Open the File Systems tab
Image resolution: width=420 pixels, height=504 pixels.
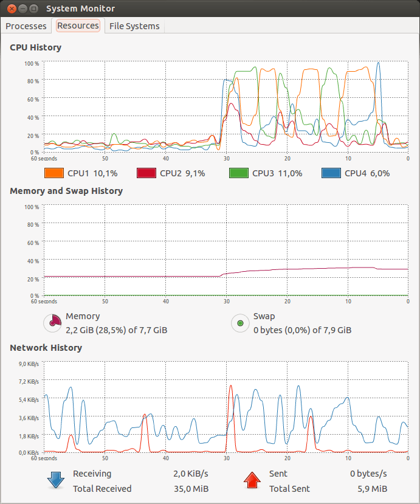click(x=134, y=26)
